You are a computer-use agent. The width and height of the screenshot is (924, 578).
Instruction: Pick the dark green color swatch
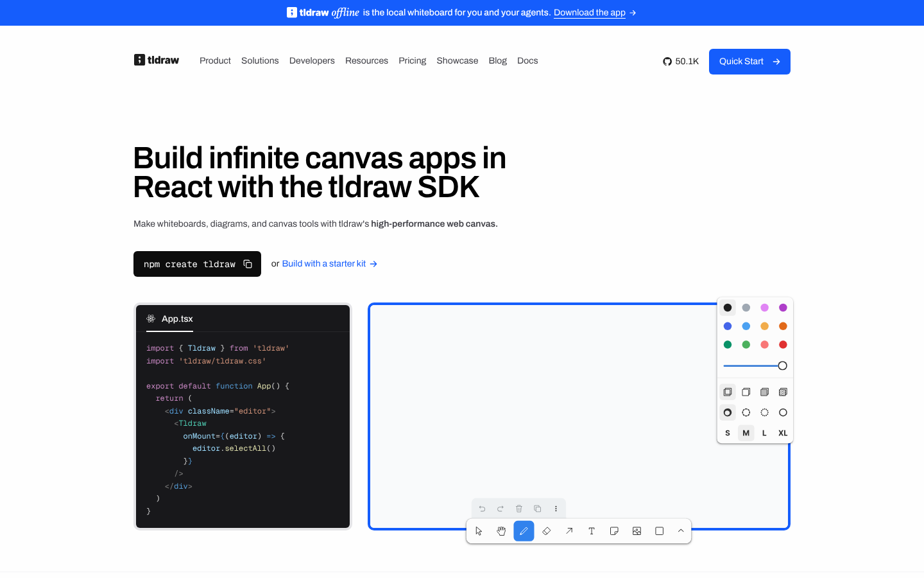[x=728, y=345]
